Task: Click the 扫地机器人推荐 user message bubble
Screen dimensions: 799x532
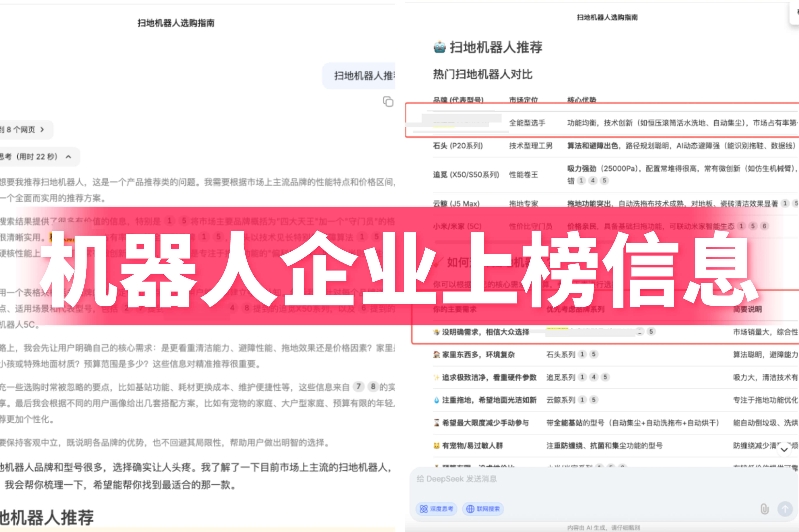Action: pos(359,76)
